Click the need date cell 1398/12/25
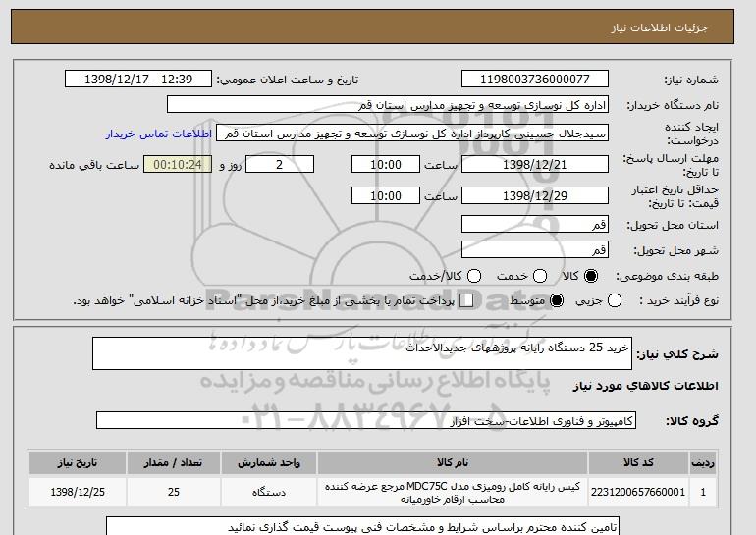Image resolution: width=756 pixels, height=535 pixels. 78,492
